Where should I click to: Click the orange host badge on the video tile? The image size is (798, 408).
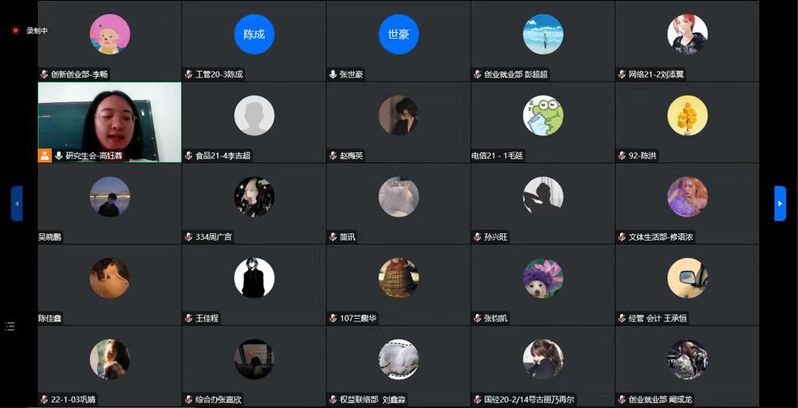click(45, 155)
